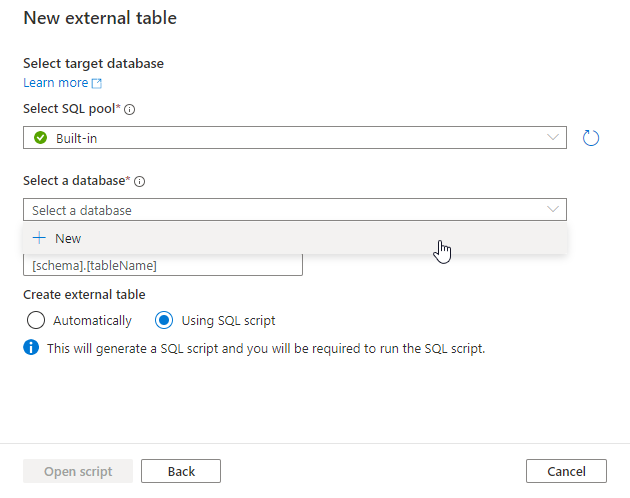The image size is (630, 498).
Task: Click the Back button
Action: pyautogui.click(x=181, y=471)
